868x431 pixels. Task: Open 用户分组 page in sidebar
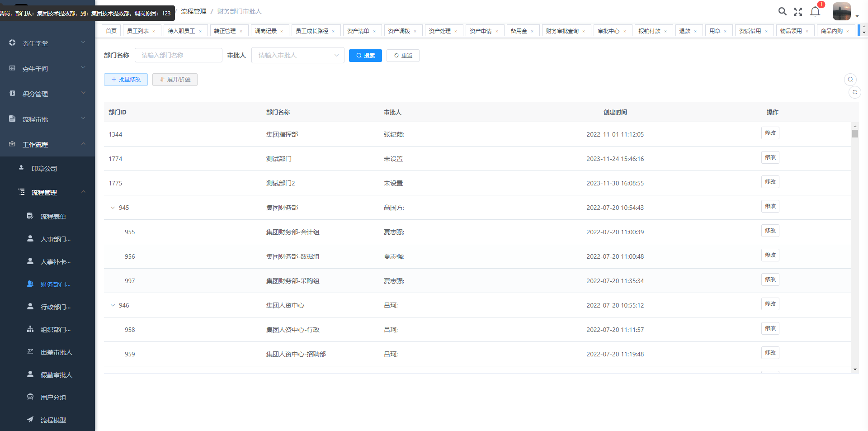pos(47,397)
